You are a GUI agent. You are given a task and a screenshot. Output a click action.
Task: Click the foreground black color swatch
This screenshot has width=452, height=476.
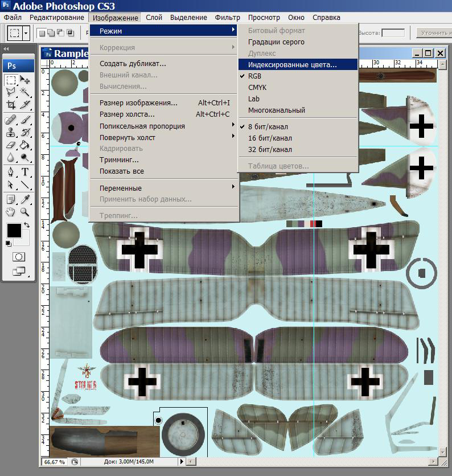(14, 231)
